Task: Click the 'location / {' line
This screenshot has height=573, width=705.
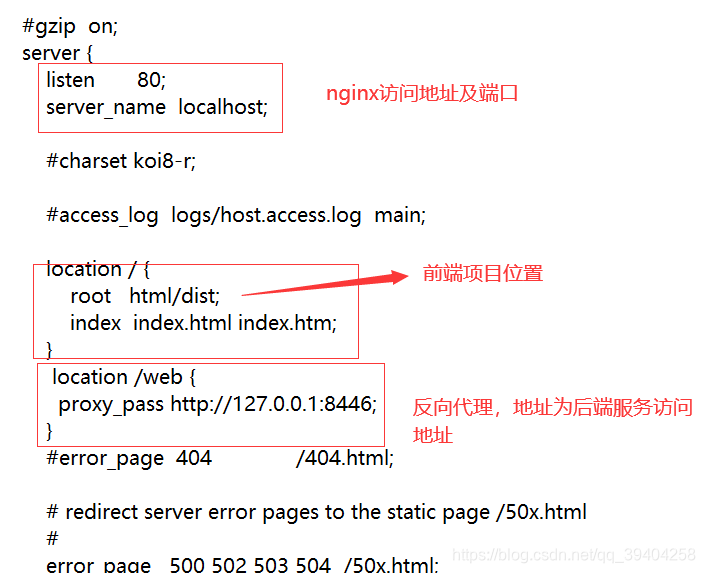Action: tap(98, 269)
